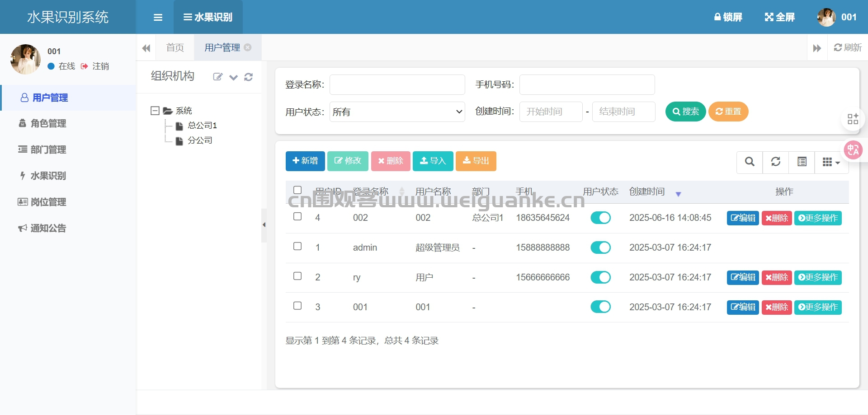The width and height of the screenshot is (868, 415).
Task: Check the row checkbox for login 001
Action: pyautogui.click(x=297, y=306)
